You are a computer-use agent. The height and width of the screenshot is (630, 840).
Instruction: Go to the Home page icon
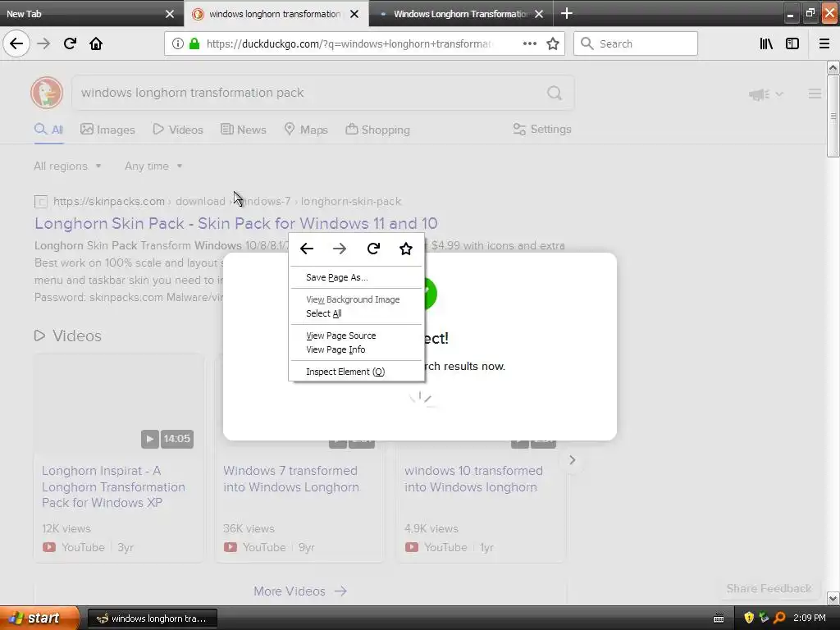96,43
